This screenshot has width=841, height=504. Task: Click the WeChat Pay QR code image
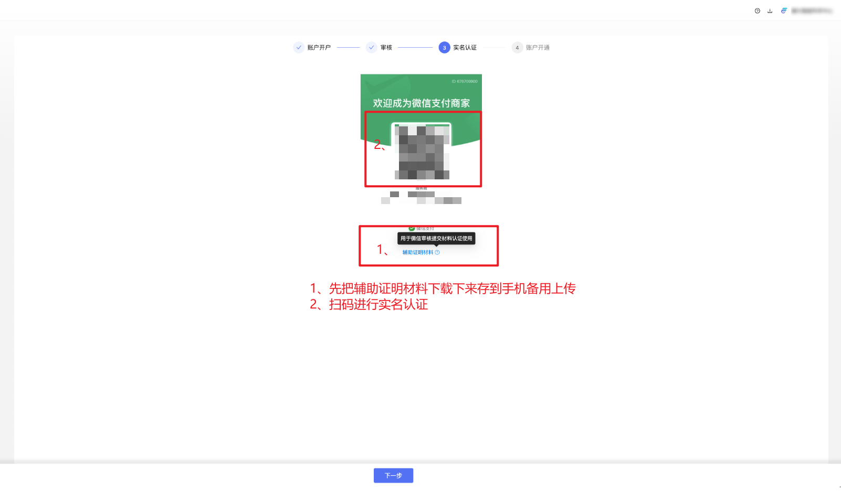(x=422, y=152)
